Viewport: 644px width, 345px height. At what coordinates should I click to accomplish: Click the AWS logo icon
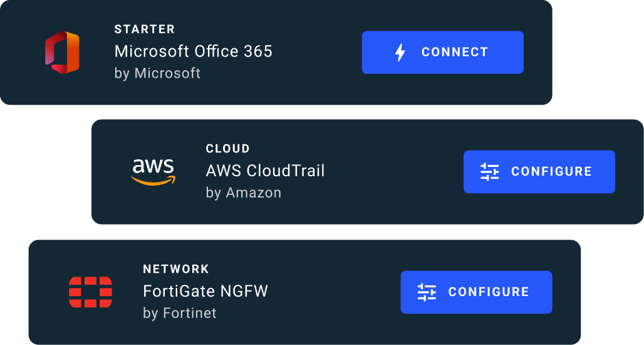(153, 172)
